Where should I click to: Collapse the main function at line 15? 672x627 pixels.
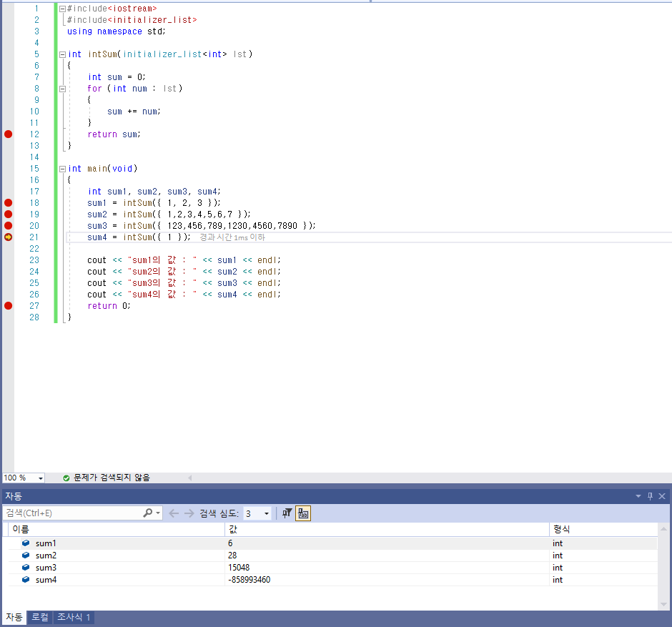point(62,169)
